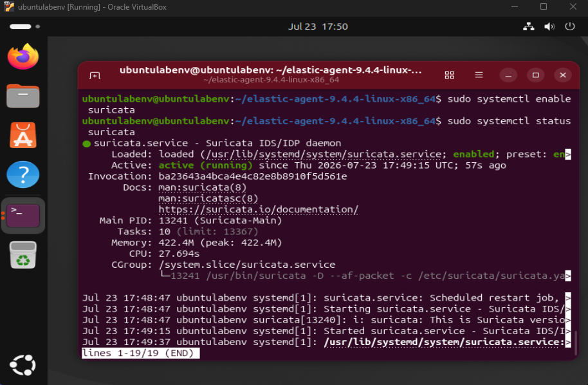Click the man:suricata(8) docs reference
The image size is (588, 385).
[203, 187]
